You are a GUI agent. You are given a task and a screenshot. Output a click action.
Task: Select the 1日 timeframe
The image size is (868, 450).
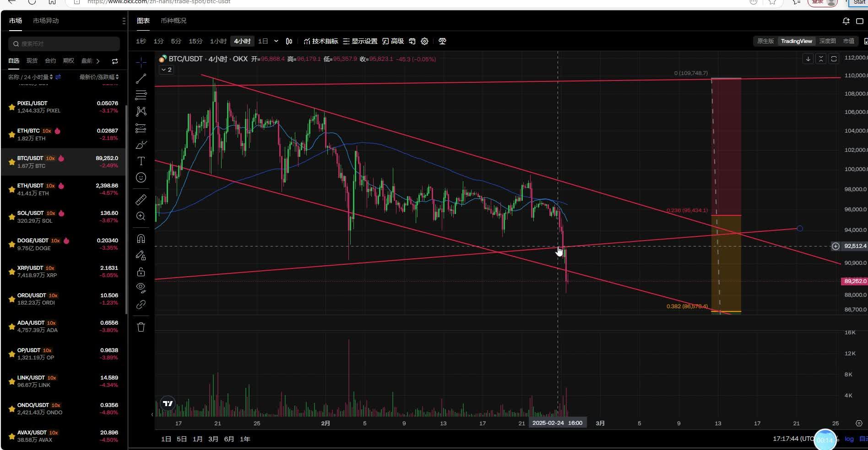pos(263,41)
